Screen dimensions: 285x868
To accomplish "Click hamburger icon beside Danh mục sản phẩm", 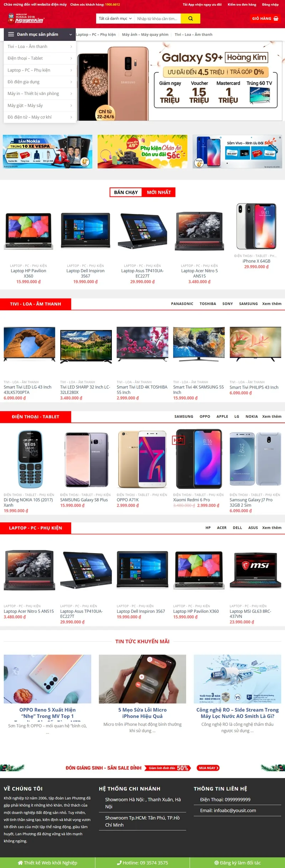I will 11,35.
